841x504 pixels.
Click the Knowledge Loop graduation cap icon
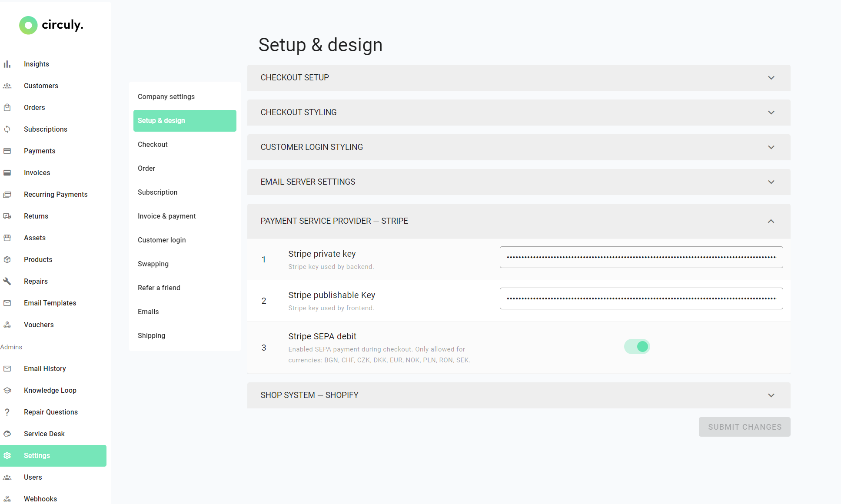click(x=7, y=391)
